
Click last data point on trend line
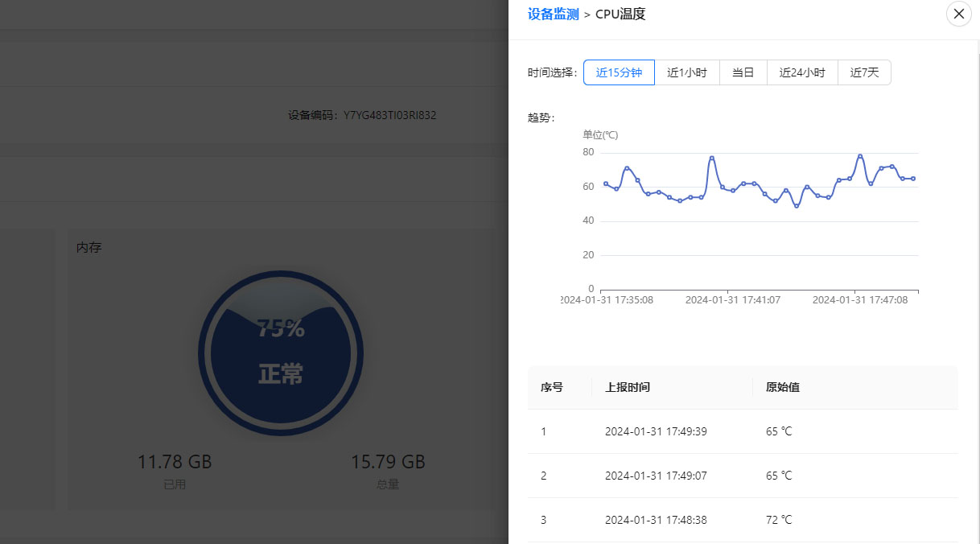(x=913, y=179)
